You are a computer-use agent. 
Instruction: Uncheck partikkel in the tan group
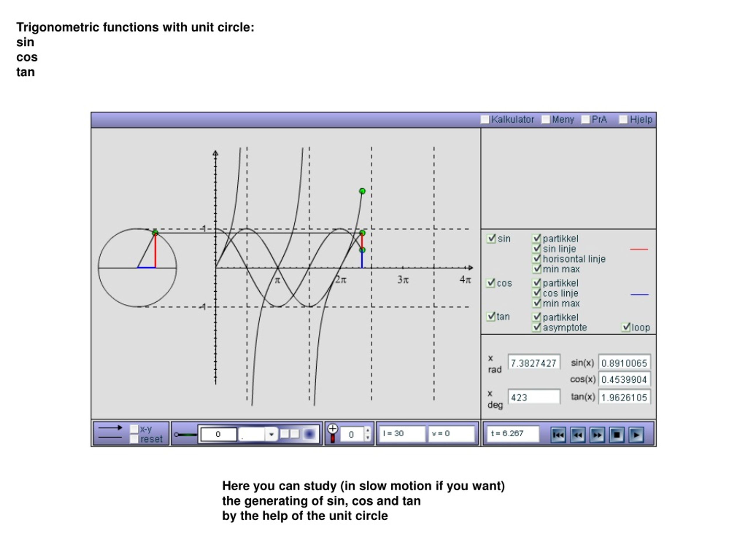[536, 317]
